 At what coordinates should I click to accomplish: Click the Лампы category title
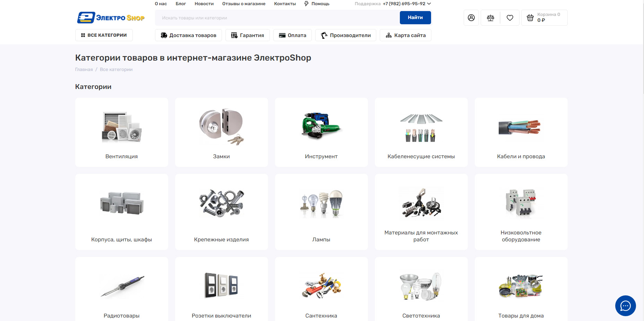coord(321,240)
